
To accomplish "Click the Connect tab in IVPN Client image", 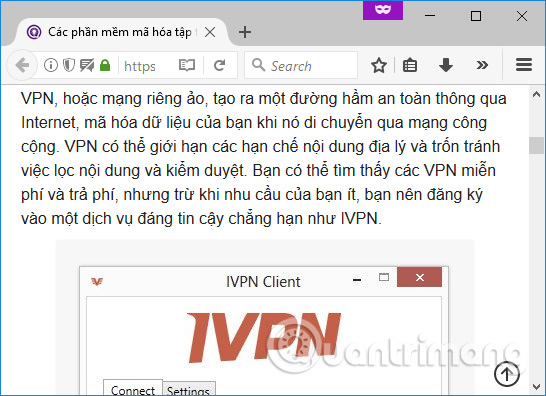I will (x=133, y=388).
